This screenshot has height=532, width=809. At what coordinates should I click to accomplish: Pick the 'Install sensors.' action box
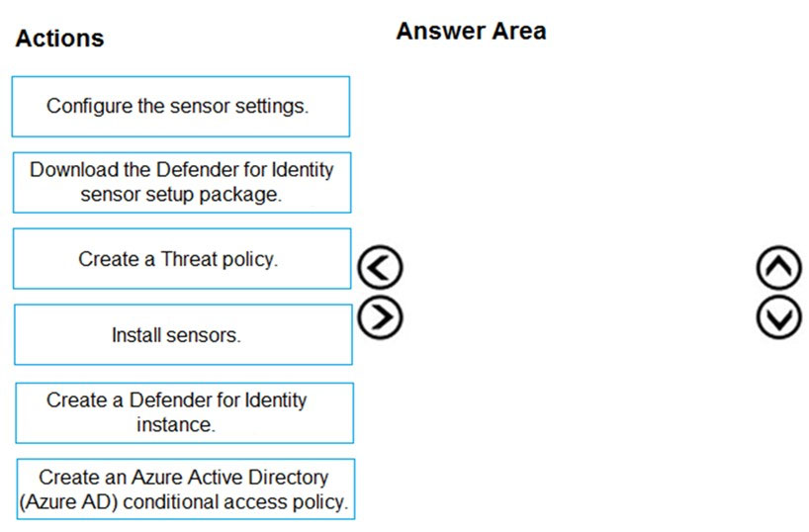pyautogui.click(x=183, y=335)
